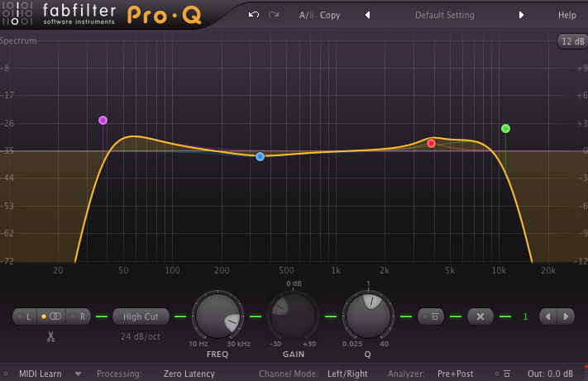Screen dimensions: 588x381
Task: Toggle the A/B state comparison
Action: (306, 15)
